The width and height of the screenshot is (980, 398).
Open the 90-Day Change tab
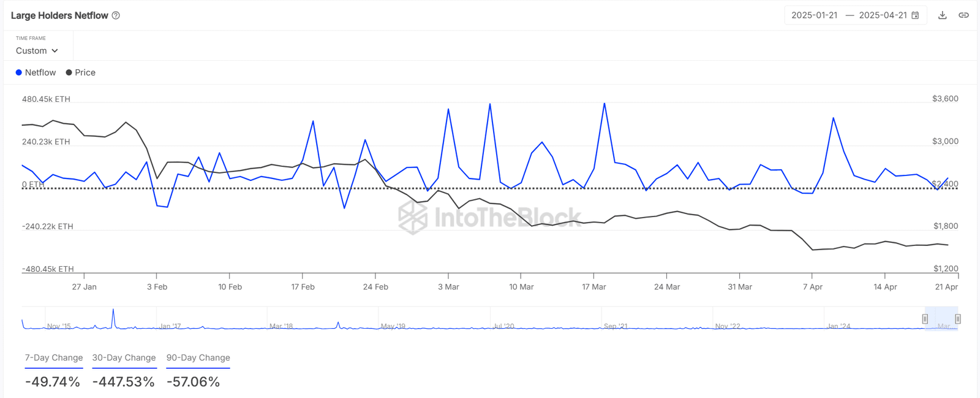[x=198, y=358]
